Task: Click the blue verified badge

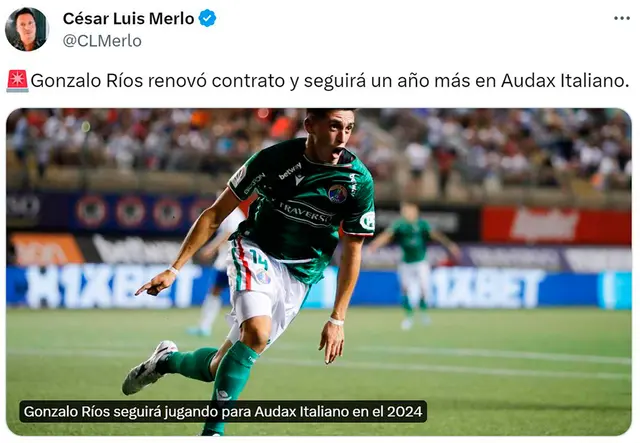Action: (x=207, y=18)
